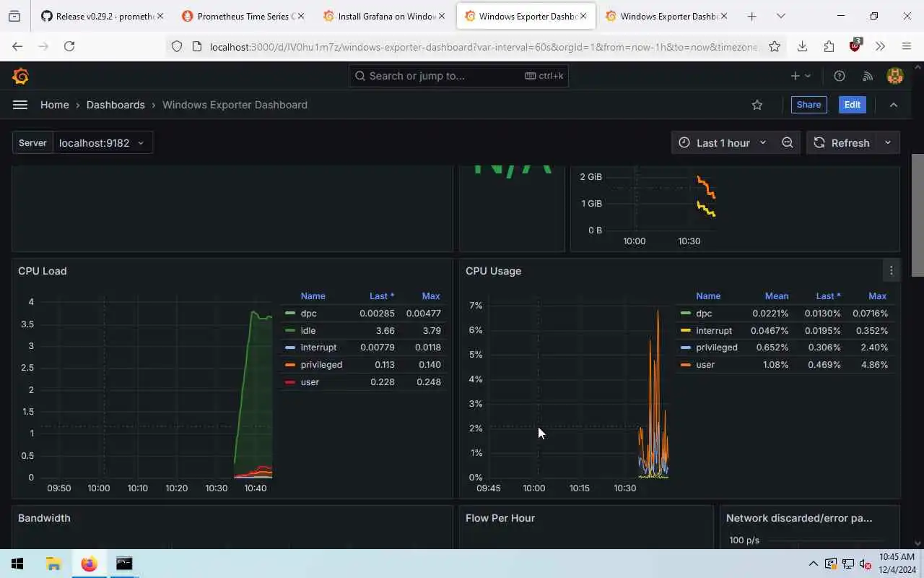Open the Server localhost:9182 dropdown
The height and width of the screenshot is (578, 924).
tap(102, 143)
